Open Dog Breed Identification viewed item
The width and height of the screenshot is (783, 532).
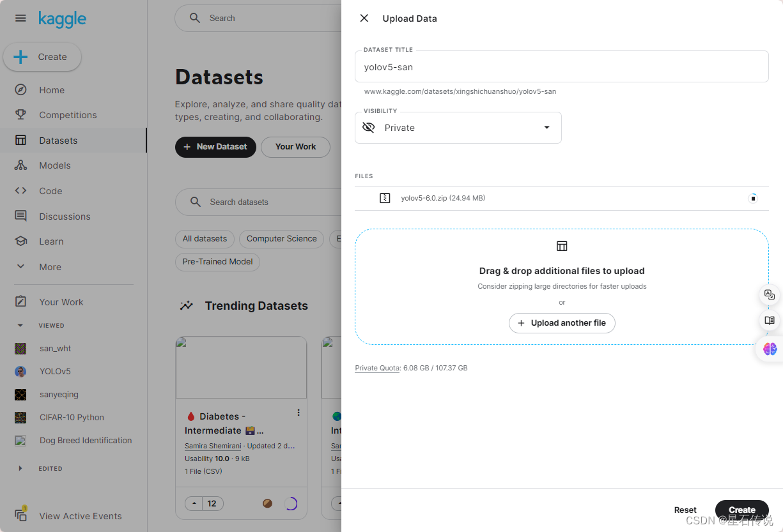pos(86,440)
